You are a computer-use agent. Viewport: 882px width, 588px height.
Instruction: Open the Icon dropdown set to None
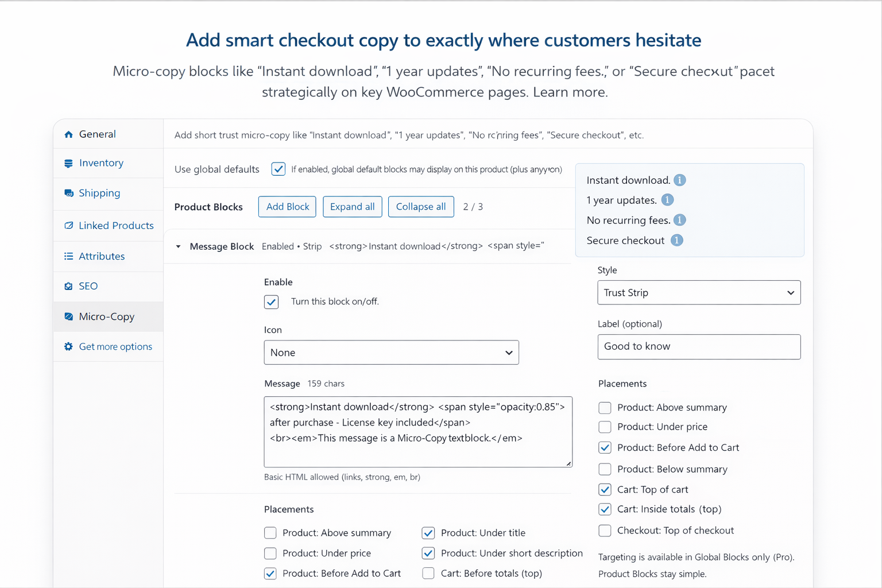[391, 353]
